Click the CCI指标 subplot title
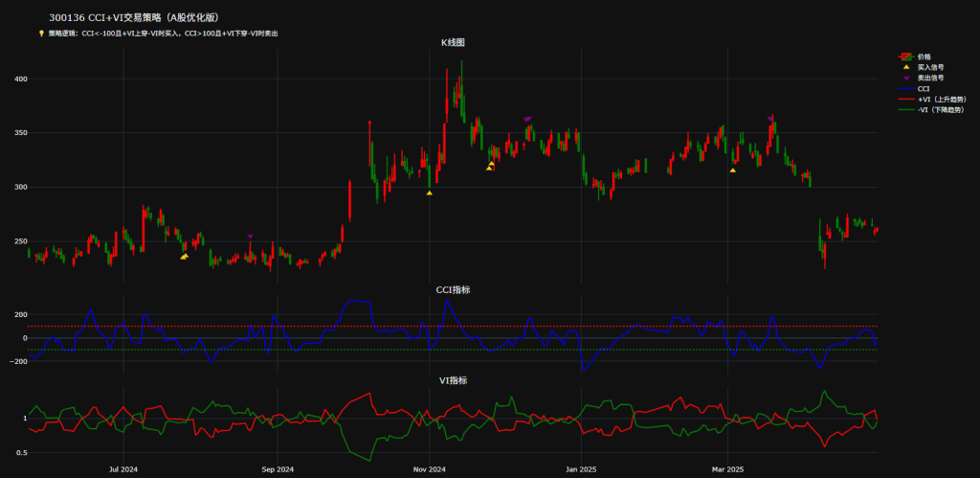This screenshot has width=980, height=478. [453, 289]
